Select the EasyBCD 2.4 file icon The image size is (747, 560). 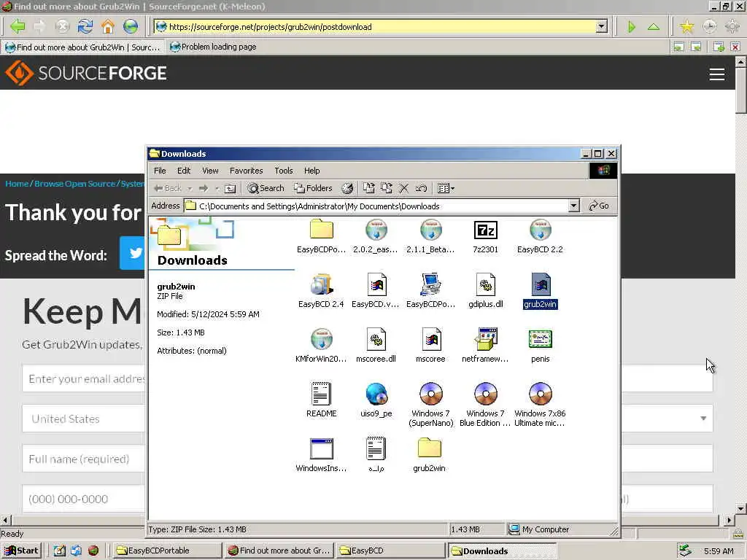[x=322, y=285]
